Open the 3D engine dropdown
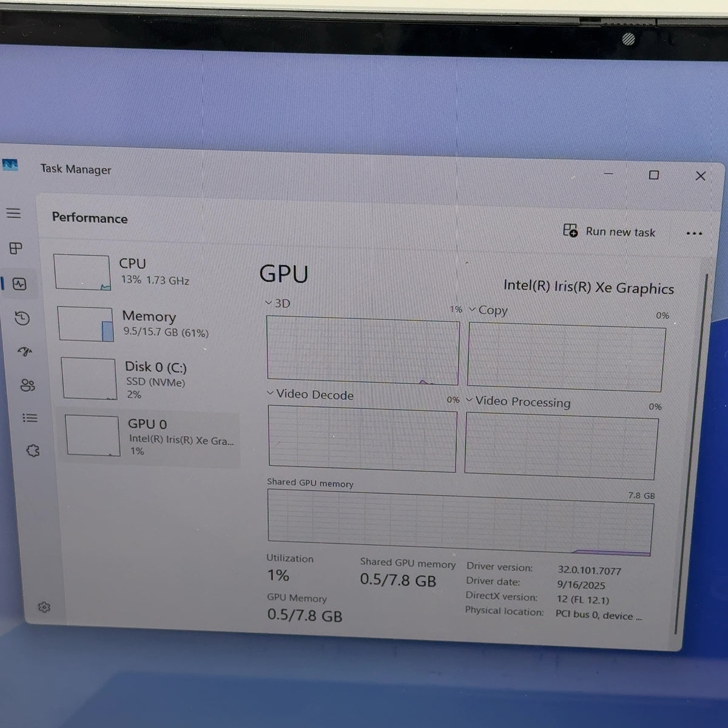Viewport: 728px width, 728px height. point(278,303)
